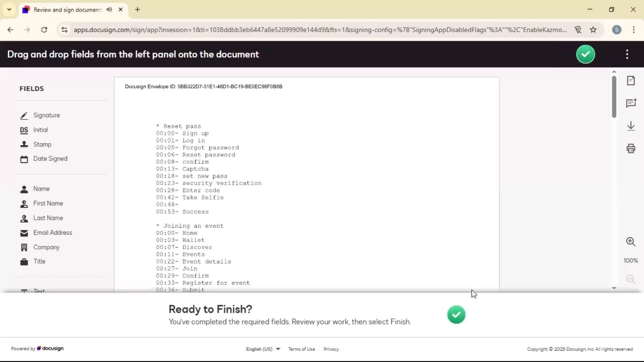Viewport: 644px width, 362px height.
Task: Click the green checkmark beside Ready to Finish
Action: tap(456, 315)
